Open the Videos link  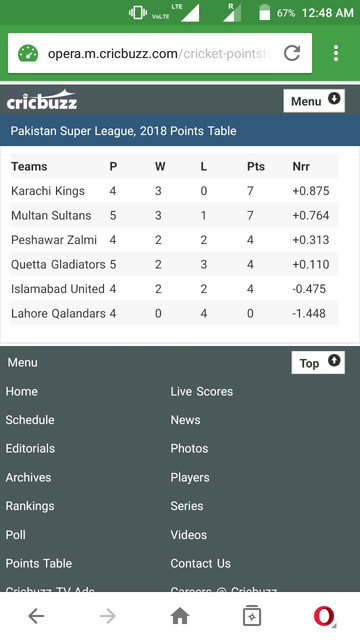189,535
